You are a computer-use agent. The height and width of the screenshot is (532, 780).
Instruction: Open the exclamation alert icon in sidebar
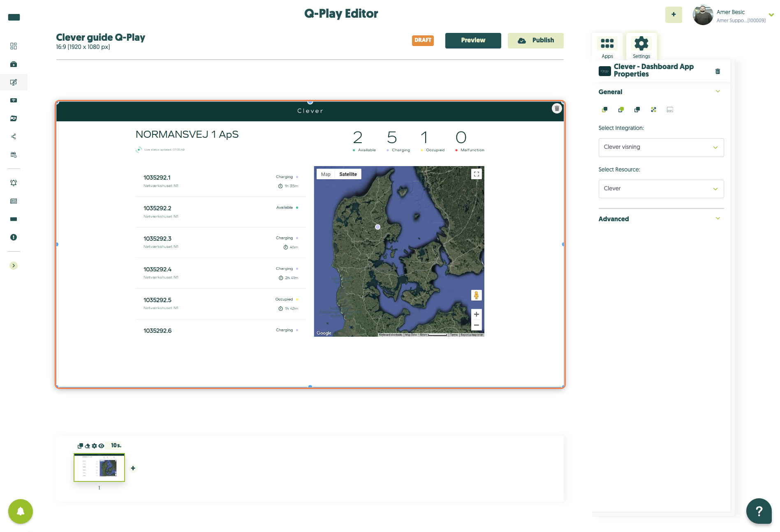tap(14, 237)
